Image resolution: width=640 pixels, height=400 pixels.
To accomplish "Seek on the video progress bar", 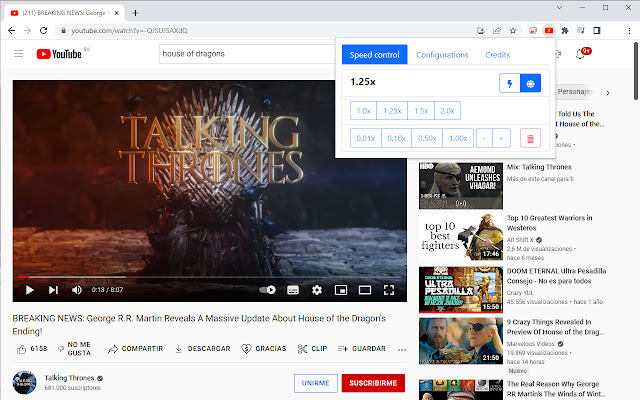I will 209,277.
